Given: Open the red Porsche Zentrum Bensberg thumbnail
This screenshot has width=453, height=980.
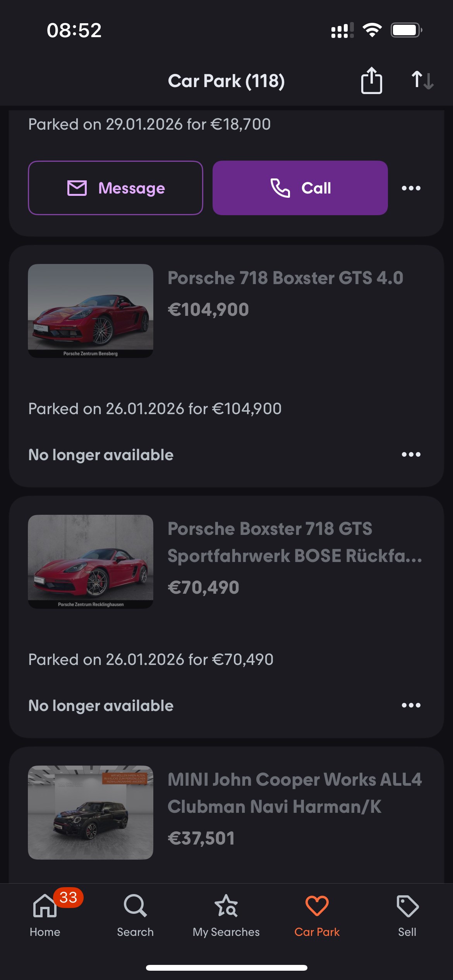Looking at the screenshot, I should (x=91, y=311).
